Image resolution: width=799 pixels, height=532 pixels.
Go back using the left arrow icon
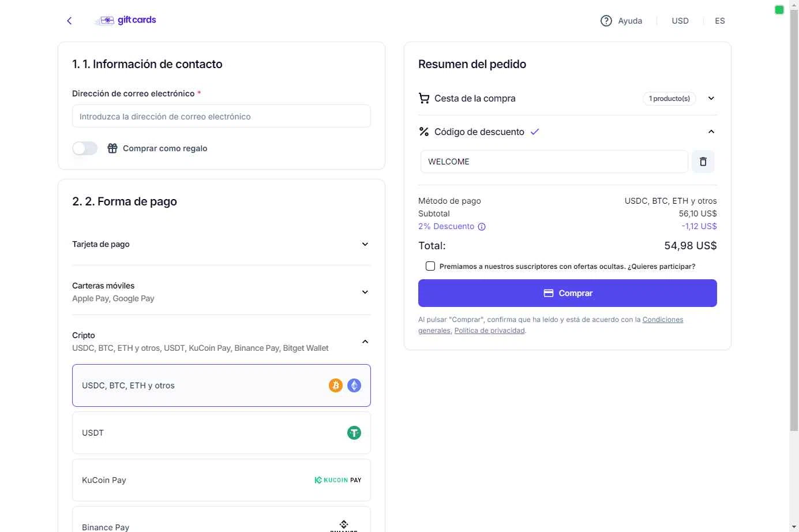click(69, 21)
